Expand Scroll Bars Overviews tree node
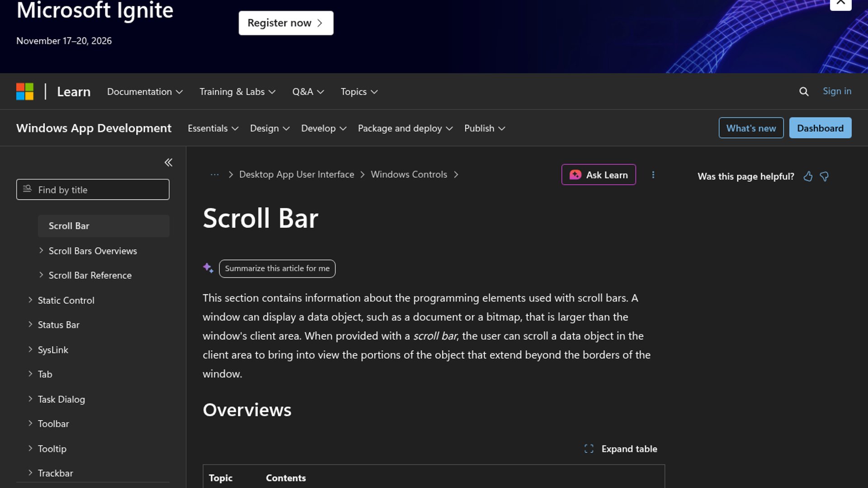868x488 pixels. pos(41,250)
